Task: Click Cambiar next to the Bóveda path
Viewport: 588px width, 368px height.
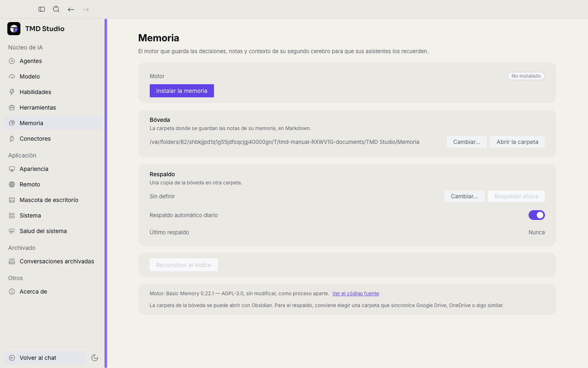Action: pos(466,142)
